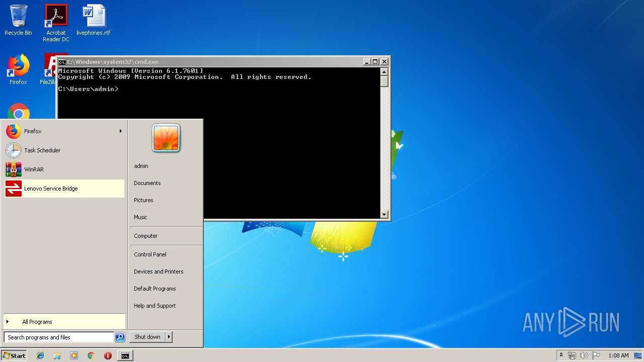Open the admin user folder
This screenshot has width=644, height=362.
(x=141, y=166)
